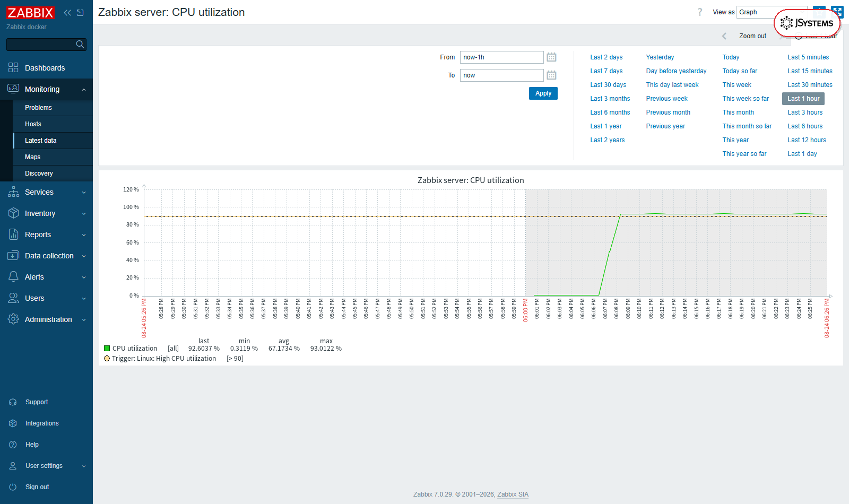Open the calendar picker for the To field
849x504 pixels.
[x=551, y=75]
